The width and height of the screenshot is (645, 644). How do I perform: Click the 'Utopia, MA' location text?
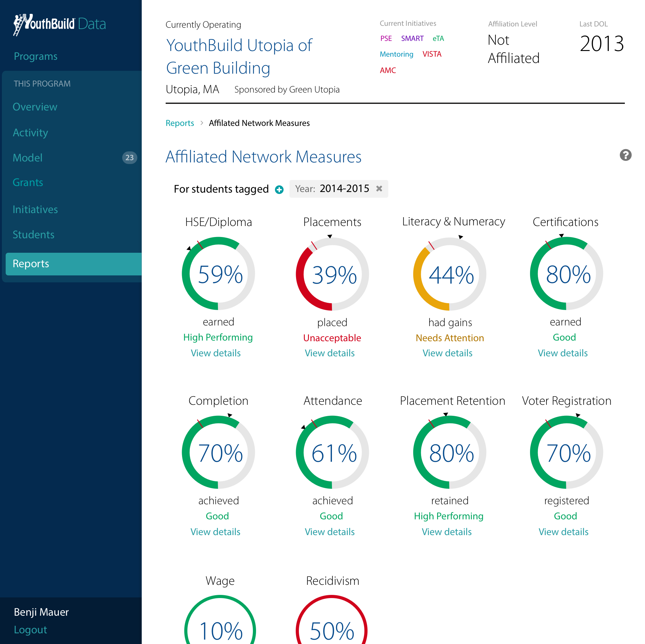tap(192, 89)
